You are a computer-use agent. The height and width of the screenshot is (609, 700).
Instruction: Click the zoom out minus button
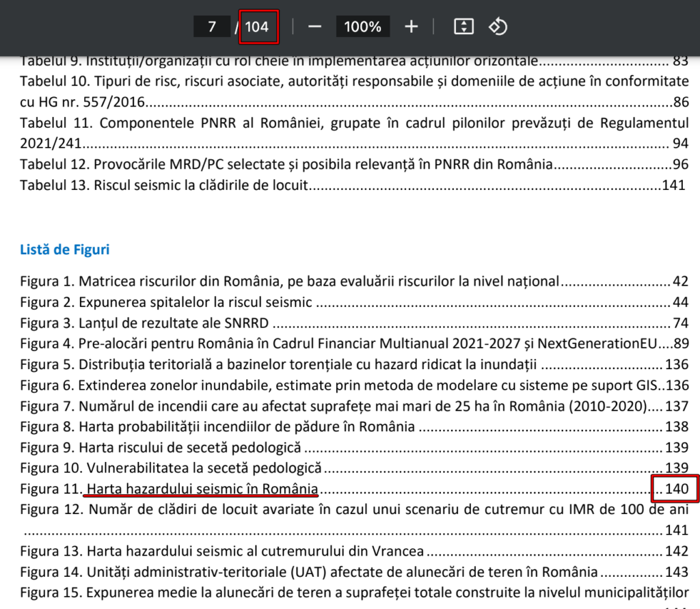point(314,27)
